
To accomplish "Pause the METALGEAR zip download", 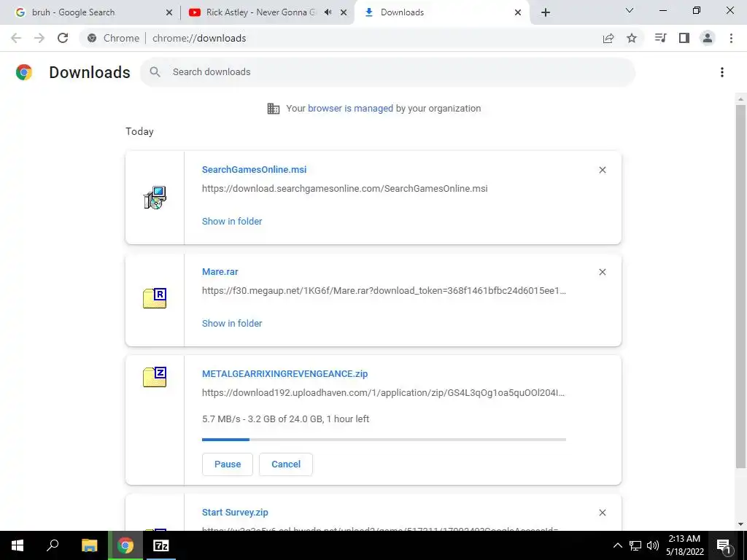I will 228,464.
